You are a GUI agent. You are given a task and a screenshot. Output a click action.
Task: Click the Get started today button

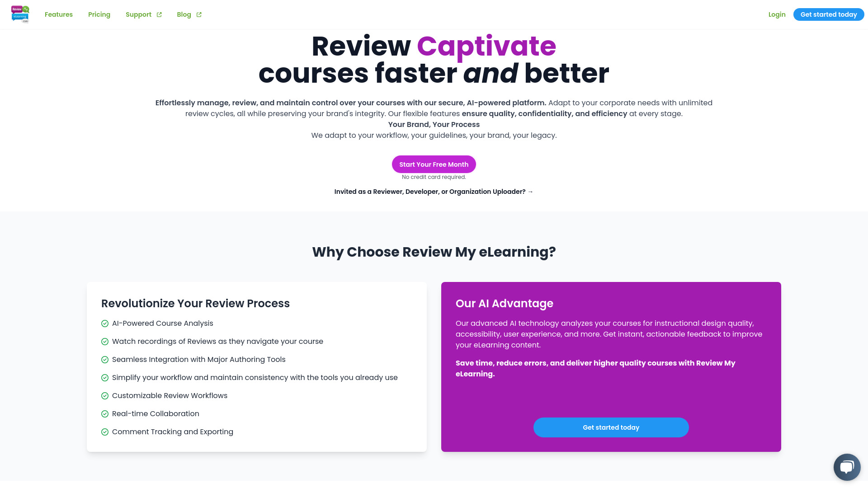(x=828, y=14)
